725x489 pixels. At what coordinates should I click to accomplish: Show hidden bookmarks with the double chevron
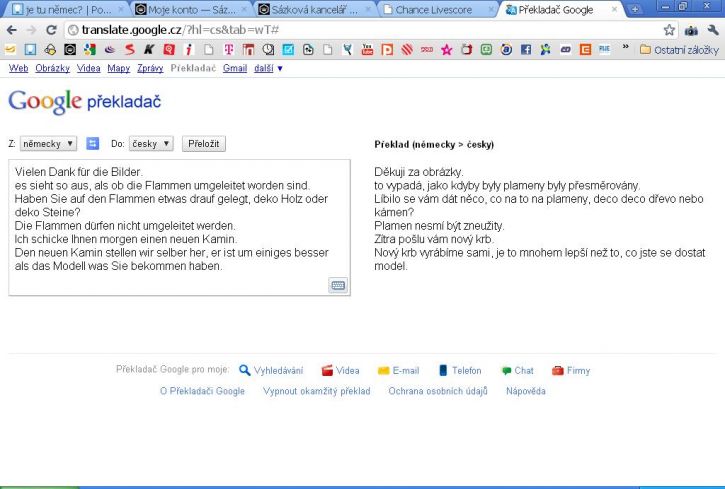pyautogui.click(x=626, y=47)
